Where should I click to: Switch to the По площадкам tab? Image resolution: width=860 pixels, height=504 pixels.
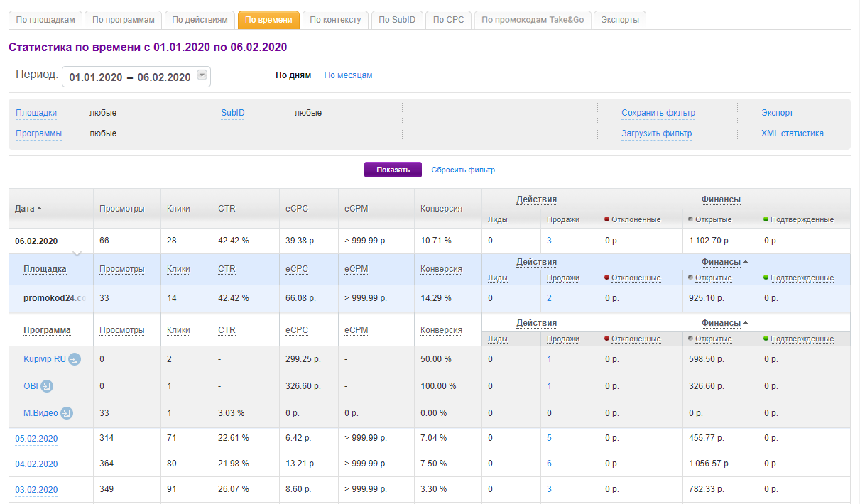click(x=45, y=20)
